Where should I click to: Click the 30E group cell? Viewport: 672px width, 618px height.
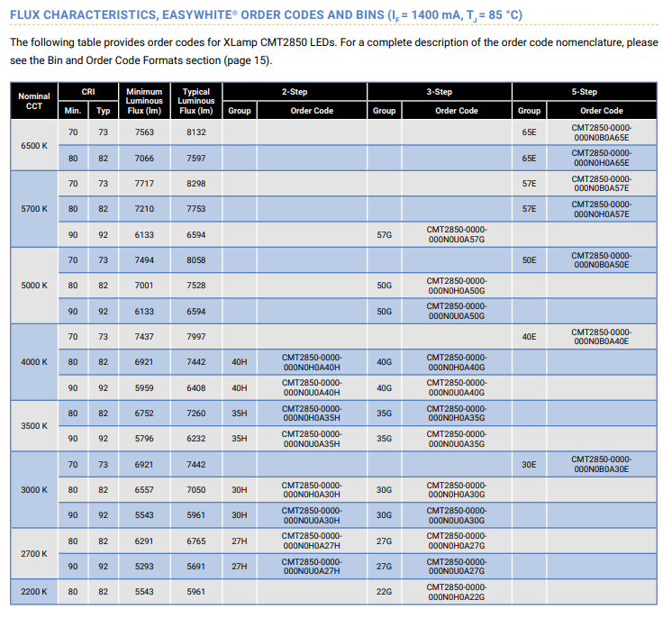[529, 464]
